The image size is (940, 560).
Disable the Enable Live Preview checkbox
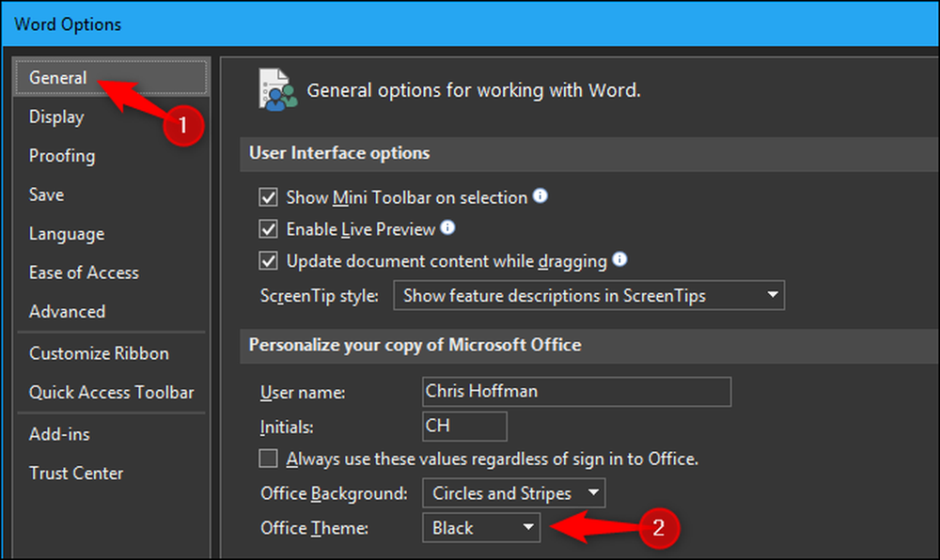coord(268,228)
